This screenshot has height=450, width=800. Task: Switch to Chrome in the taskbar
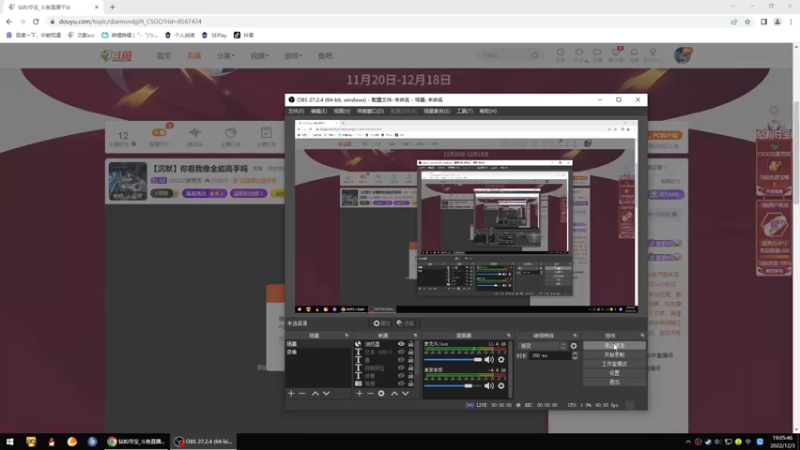(x=136, y=441)
